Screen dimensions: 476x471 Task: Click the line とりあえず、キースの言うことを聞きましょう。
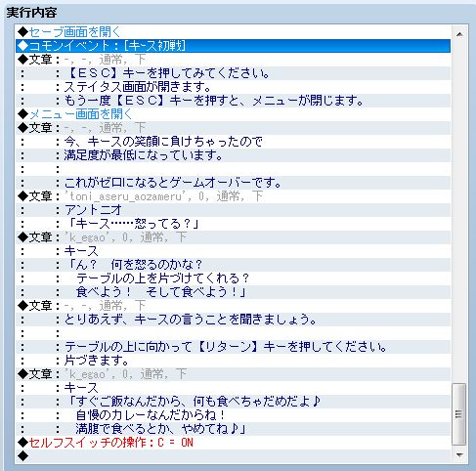pos(233,320)
